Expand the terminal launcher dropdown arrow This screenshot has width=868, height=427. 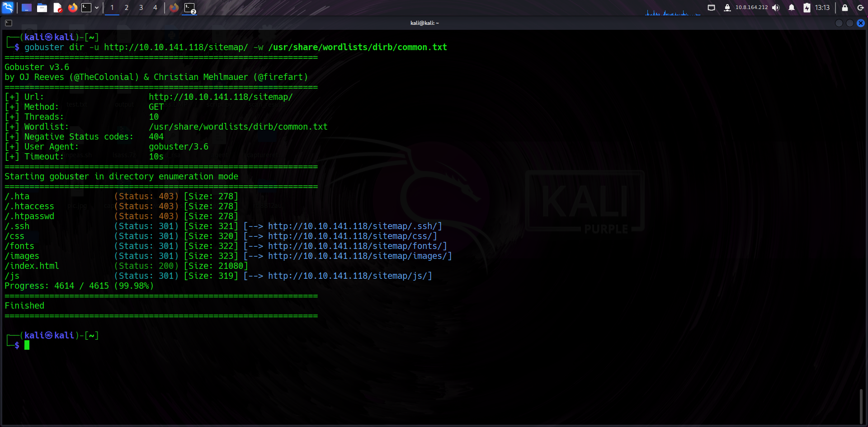point(97,8)
